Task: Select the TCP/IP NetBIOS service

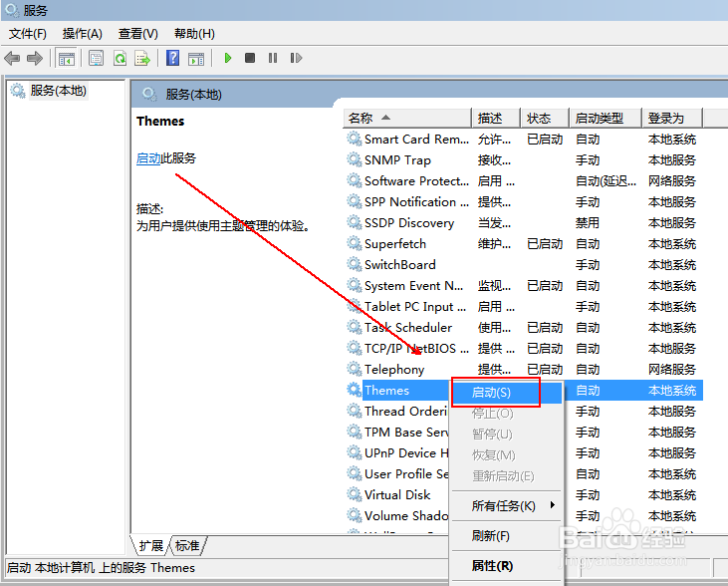Action: pyautogui.click(x=524, y=349)
